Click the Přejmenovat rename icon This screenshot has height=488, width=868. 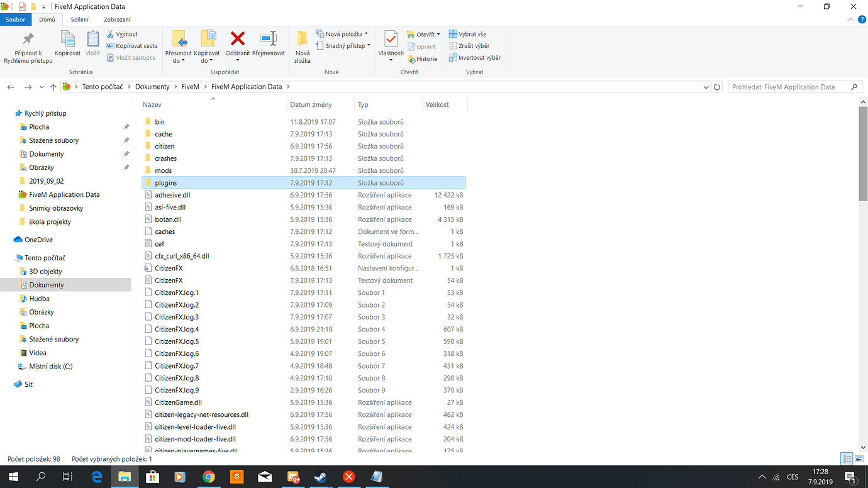coord(269,39)
